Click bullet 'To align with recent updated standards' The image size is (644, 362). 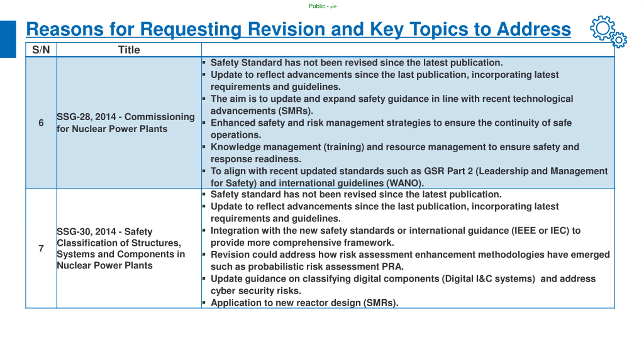[x=409, y=177]
